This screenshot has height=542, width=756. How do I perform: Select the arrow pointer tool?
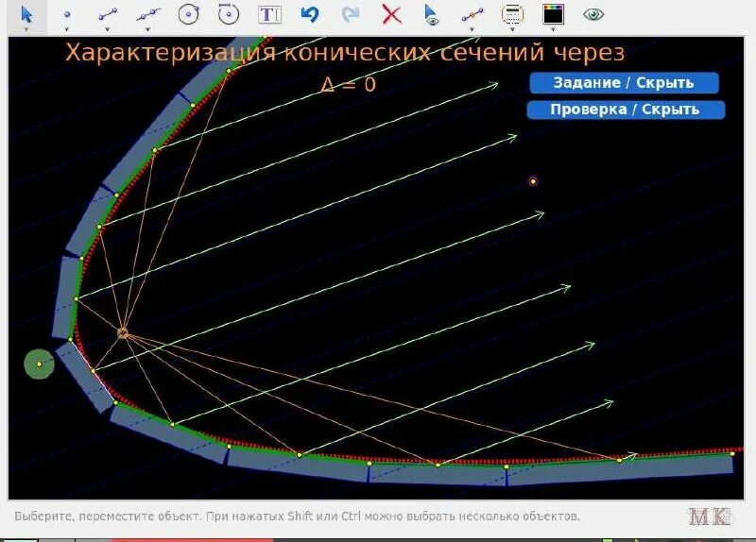point(26,14)
